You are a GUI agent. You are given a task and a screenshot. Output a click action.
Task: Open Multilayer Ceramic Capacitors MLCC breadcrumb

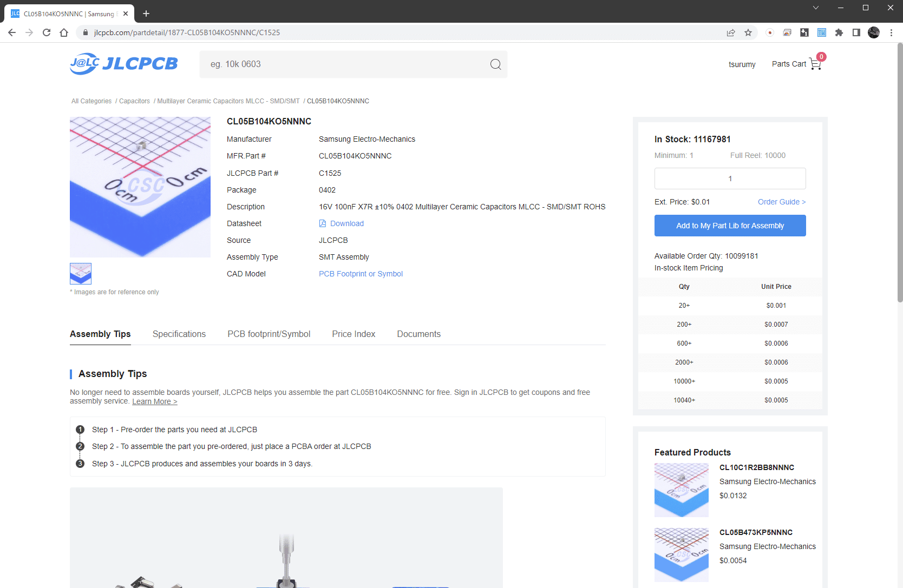click(x=228, y=101)
